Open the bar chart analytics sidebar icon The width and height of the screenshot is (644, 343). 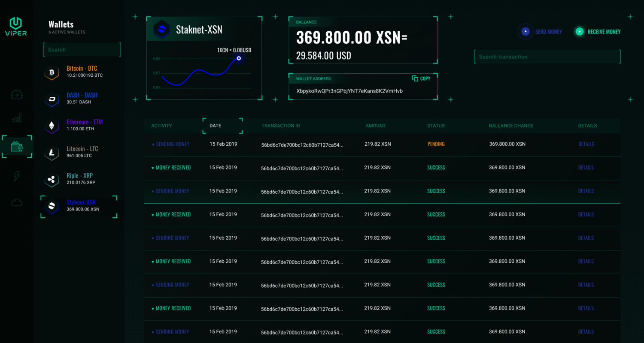[17, 118]
